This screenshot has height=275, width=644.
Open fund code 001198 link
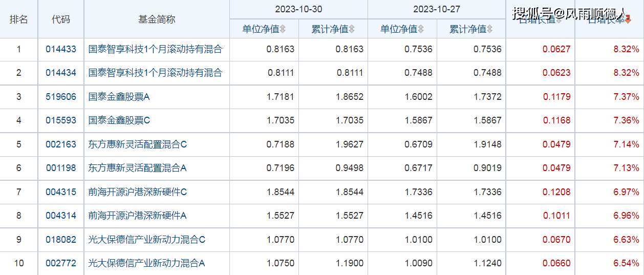61,168
